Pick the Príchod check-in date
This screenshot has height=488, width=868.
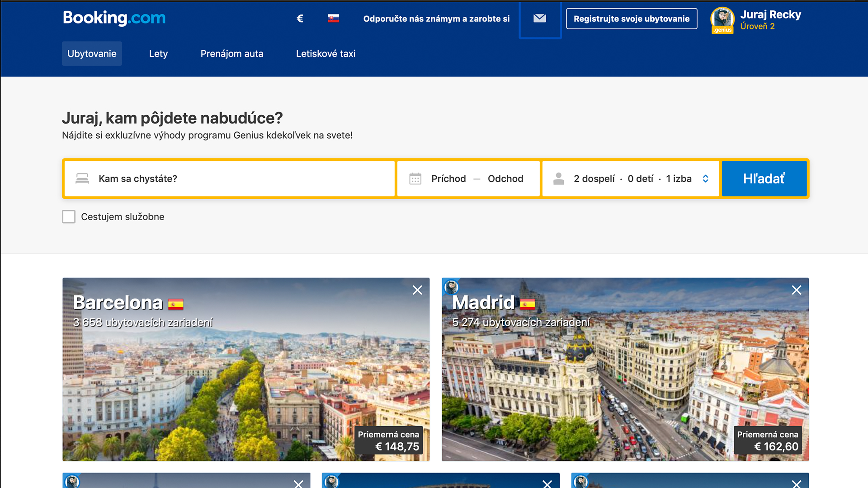[448, 178]
